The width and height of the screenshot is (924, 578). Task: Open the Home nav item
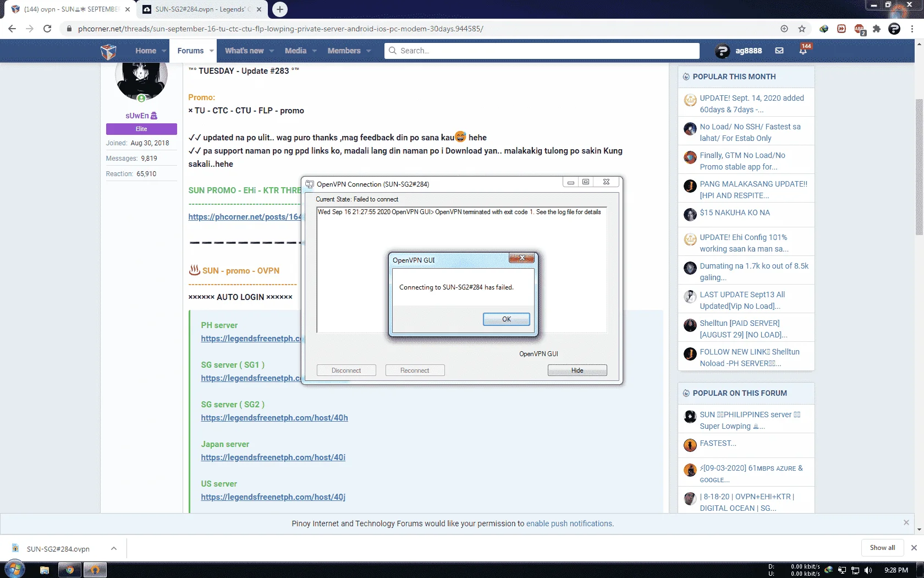point(146,51)
